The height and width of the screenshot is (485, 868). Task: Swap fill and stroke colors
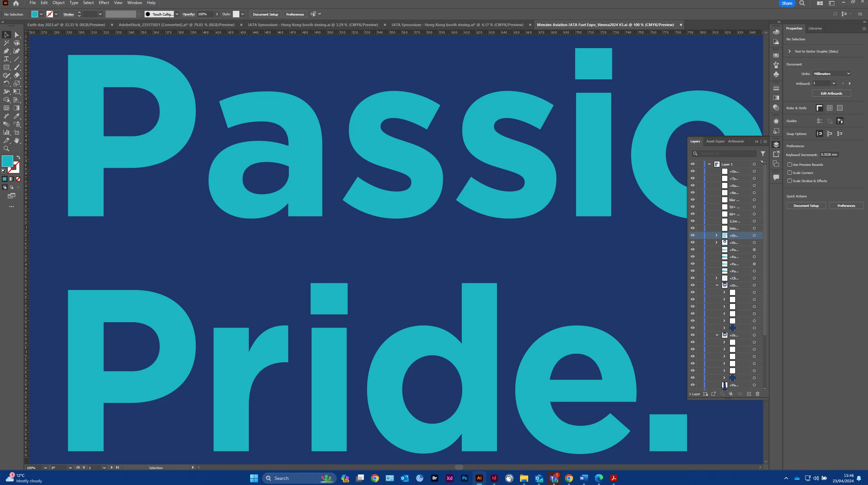pos(18,157)
